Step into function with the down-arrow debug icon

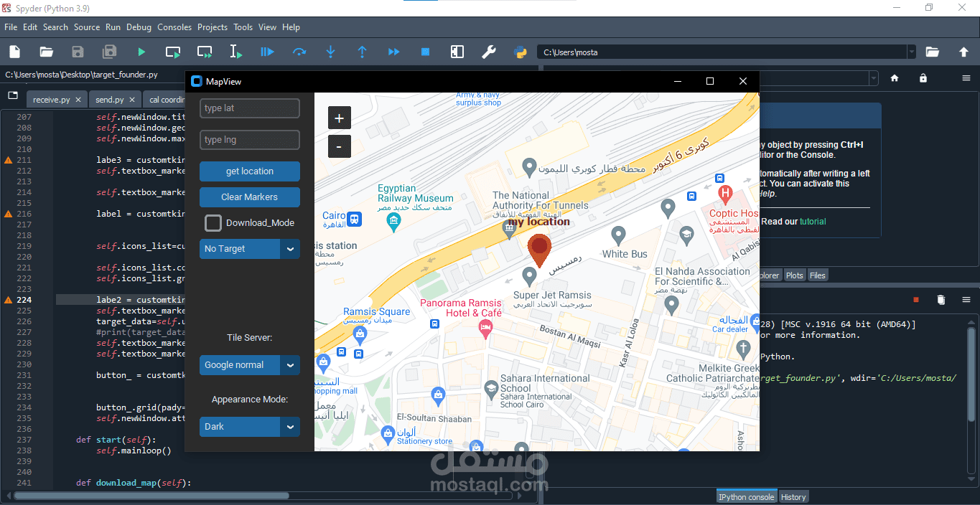[330, 52]
